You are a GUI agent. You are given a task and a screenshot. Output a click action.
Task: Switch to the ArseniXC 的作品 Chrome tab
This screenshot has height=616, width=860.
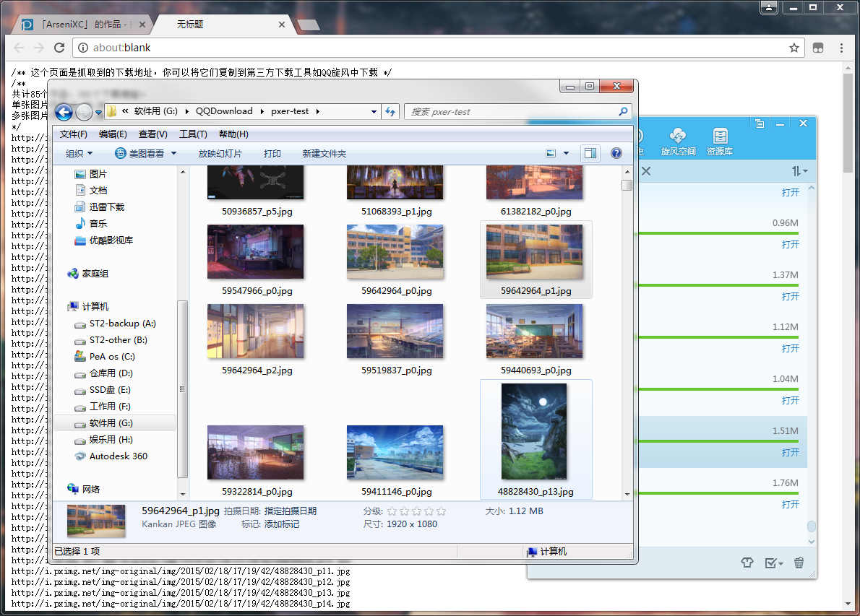(82, 24)
